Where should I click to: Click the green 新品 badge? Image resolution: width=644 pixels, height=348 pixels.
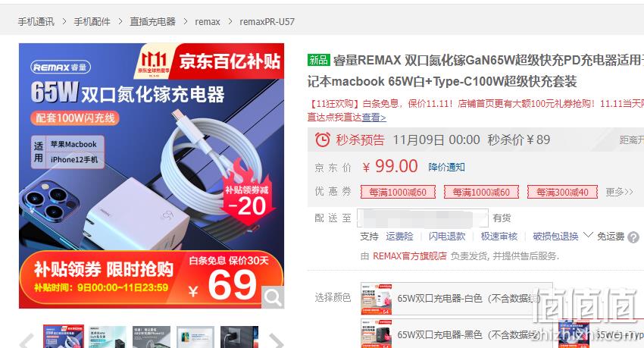(318, 60)
